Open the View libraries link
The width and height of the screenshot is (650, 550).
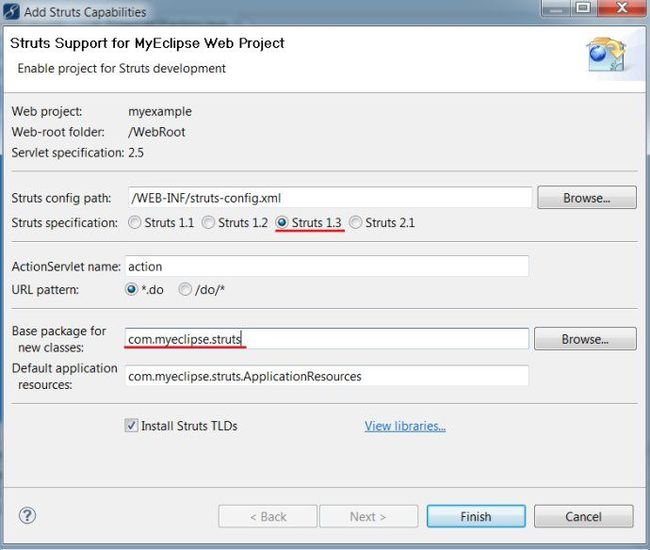[405, 426]
